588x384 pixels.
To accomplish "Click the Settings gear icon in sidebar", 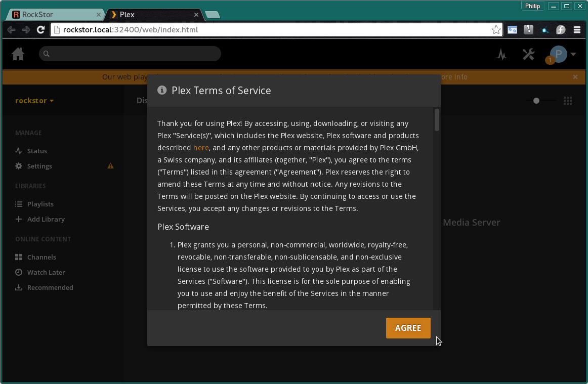I will (x=19, y=166).
